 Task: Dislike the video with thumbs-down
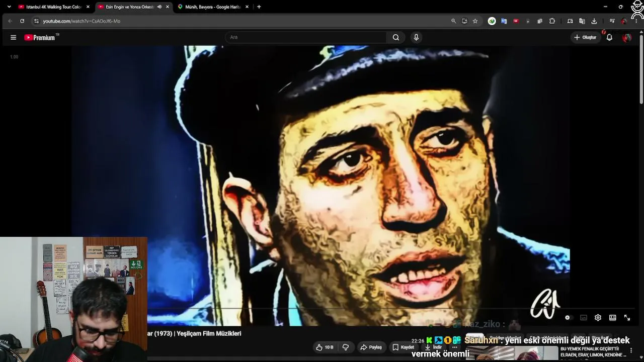(346, 347)
